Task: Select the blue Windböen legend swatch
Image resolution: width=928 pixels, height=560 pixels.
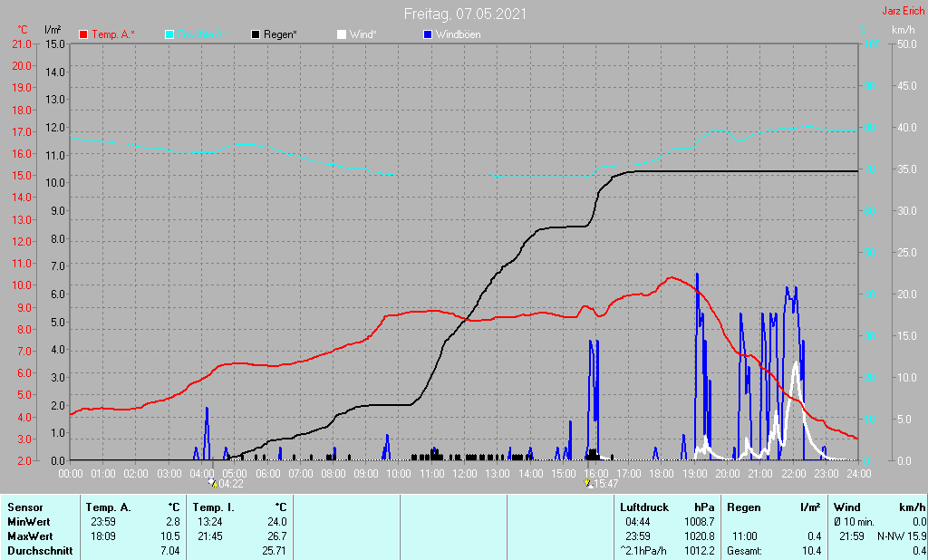Action: 428,35
